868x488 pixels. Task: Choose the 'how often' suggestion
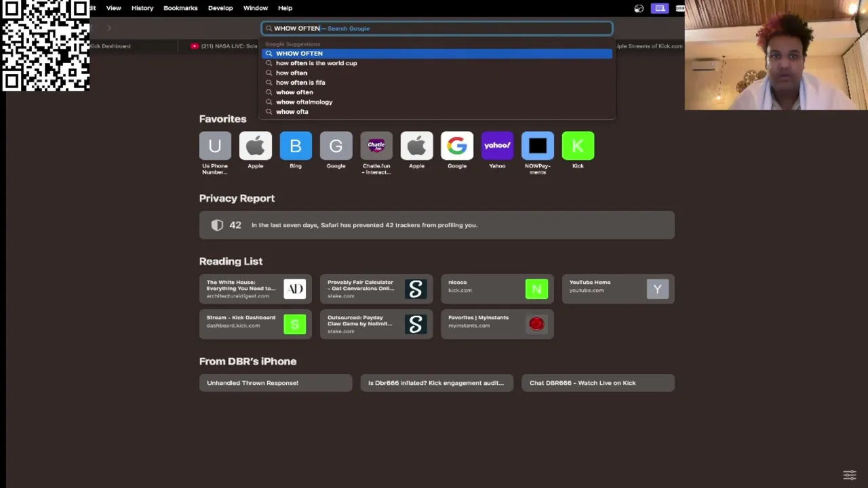(x=437, y=73)
